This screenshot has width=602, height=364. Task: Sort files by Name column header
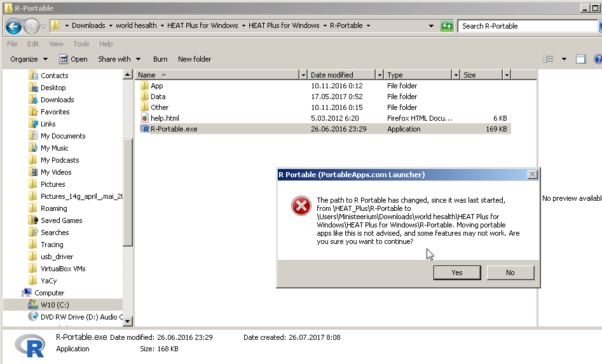point(217,75)
